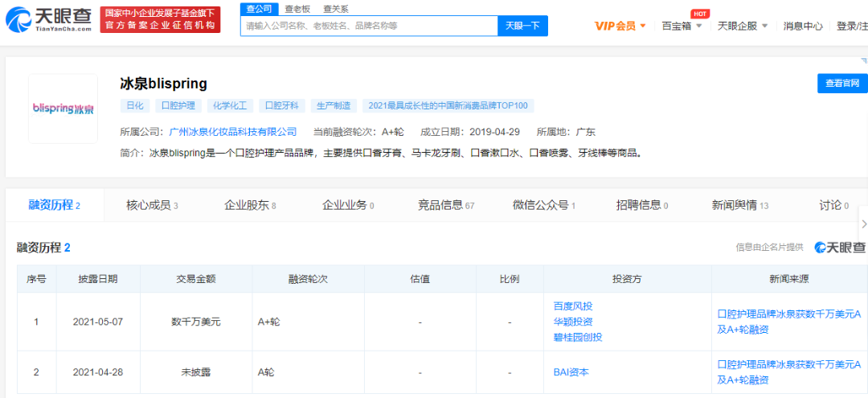This screenshot has height=398, width=868.
Task: Open investor 碧桂园创投
Action: pos(577,337)
